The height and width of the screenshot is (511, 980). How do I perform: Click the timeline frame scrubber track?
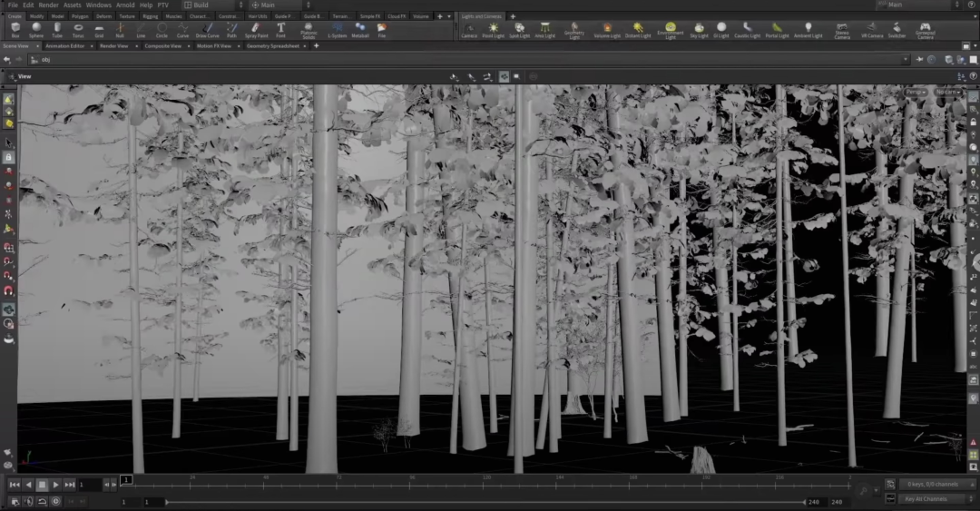pyautogui.click(x=490, y=484)
